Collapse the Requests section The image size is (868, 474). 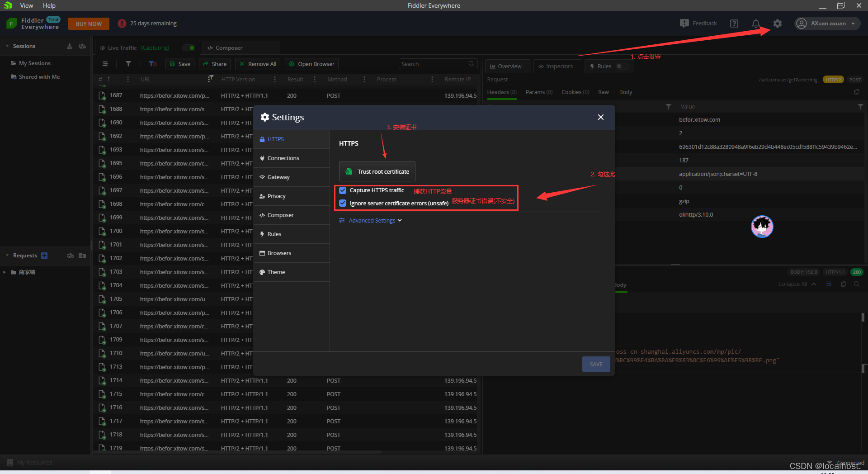pyautogui.click(x=7, y=256)
